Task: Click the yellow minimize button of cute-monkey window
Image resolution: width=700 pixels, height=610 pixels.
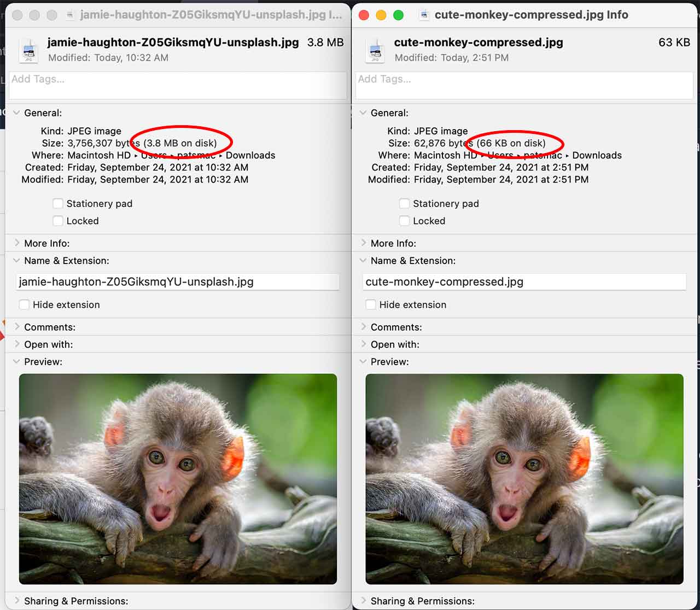Action: (381, 15)
